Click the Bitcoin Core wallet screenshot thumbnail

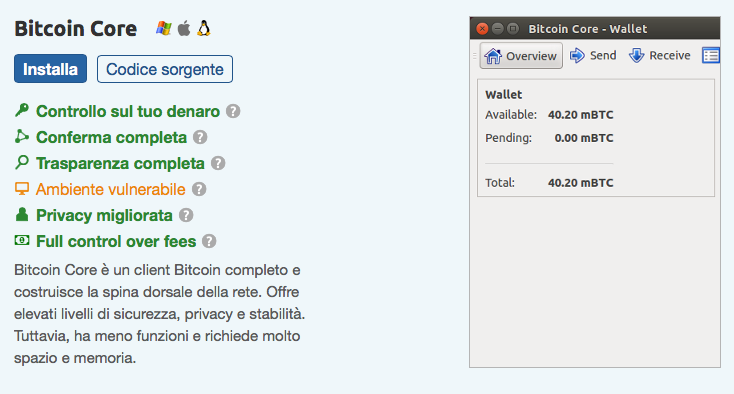(x=595, y=192)
